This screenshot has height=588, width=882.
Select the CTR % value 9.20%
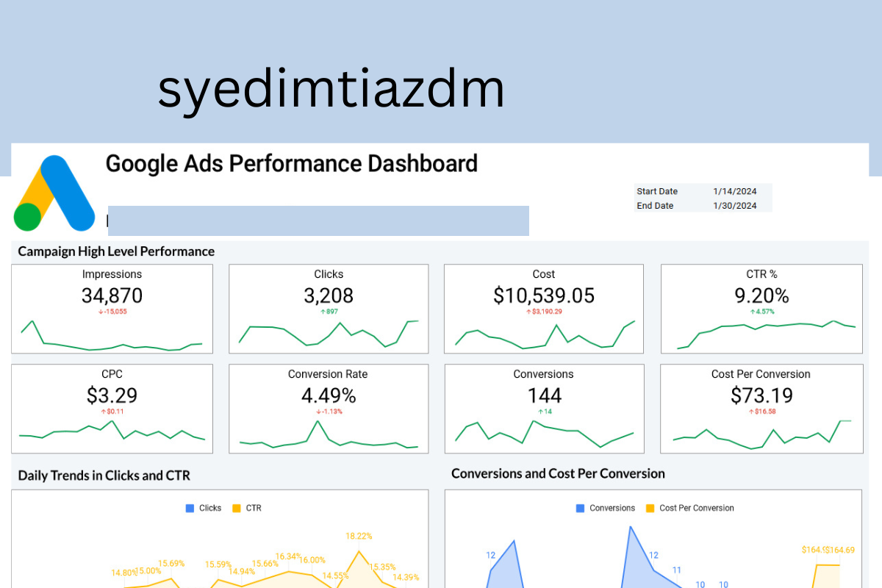(x=761, y=295)
